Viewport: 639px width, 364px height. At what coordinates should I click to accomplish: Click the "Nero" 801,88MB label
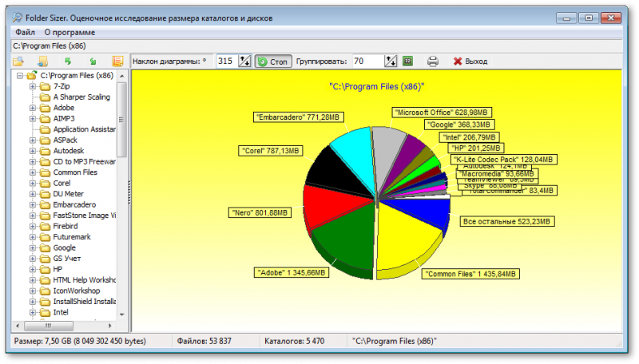point(260,212)
